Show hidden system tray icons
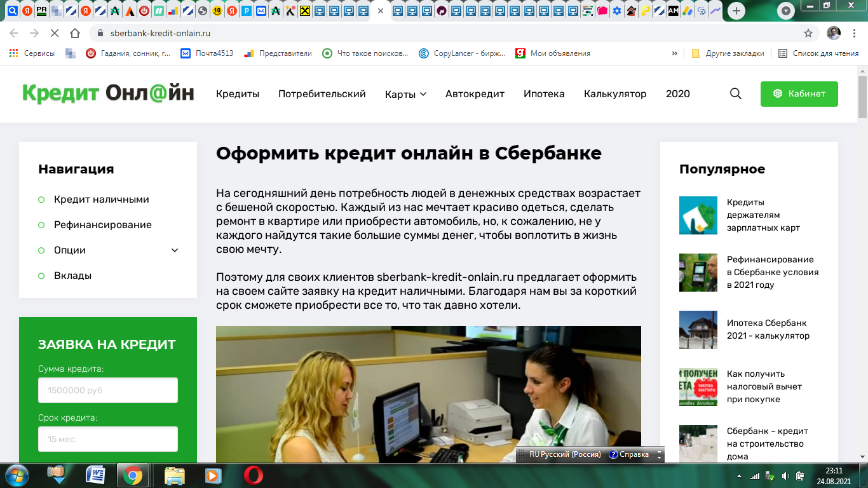This screenshot has width=868, height=488. tap(739, 476)
